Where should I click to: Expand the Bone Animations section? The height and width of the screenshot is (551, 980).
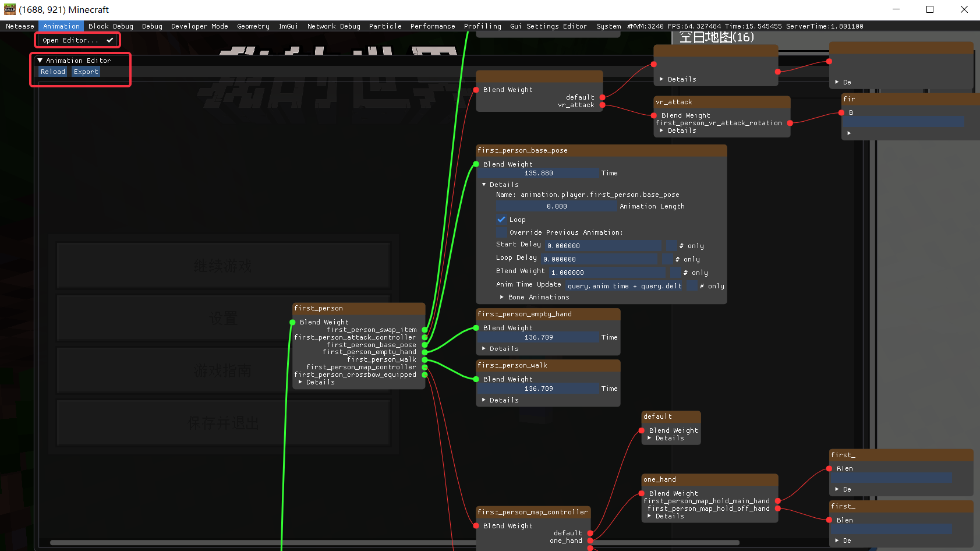pyautogui.click(x=502, y=297)
